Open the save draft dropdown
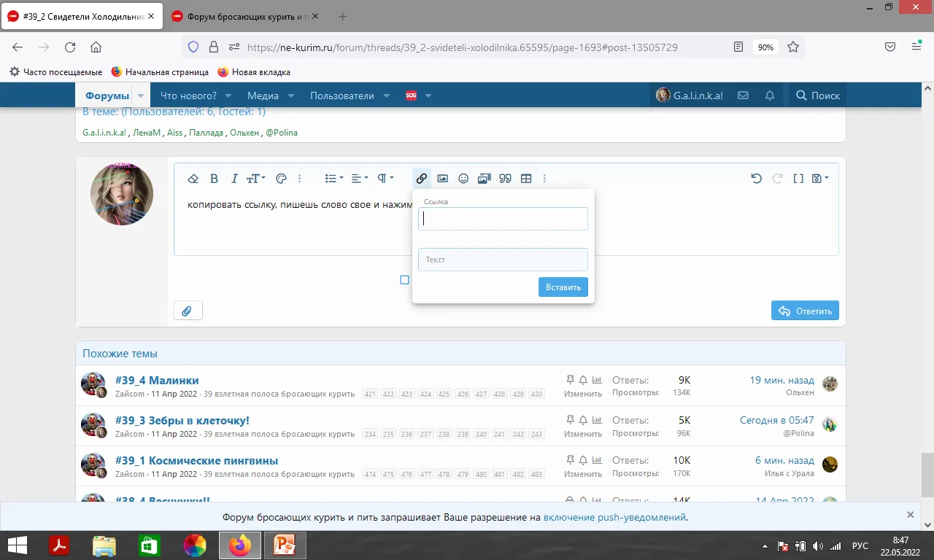 (x=820, y=179)
